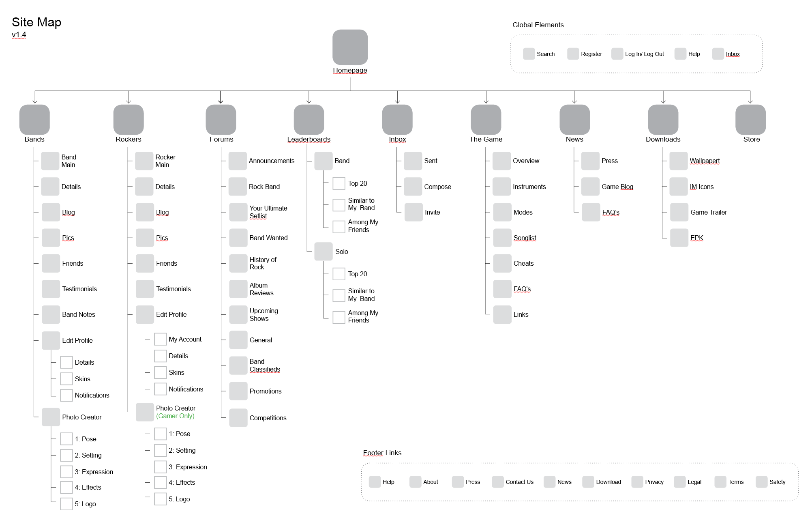This screenshot has height=518, width=812.
Task: Open the Game Blog link under News
Action: point(617,187)
